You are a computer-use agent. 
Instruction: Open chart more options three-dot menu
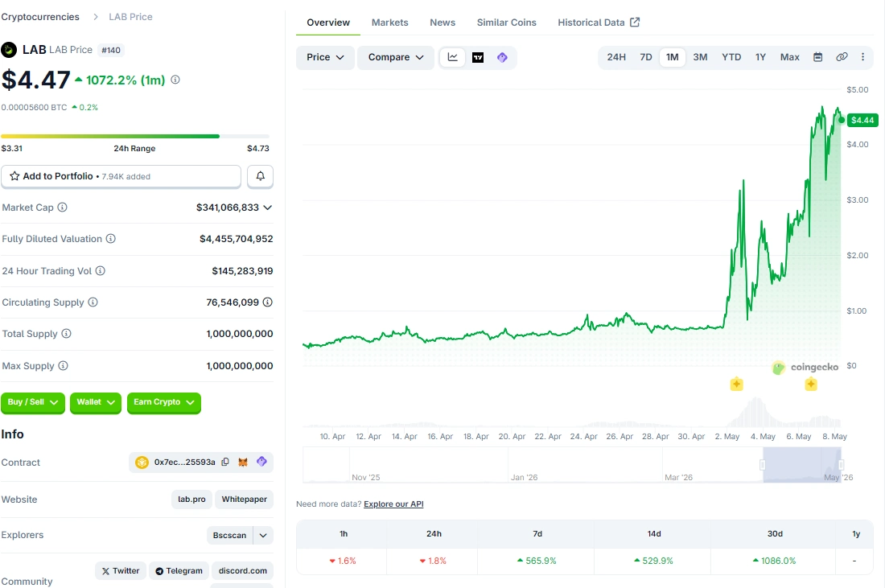[862, 57]
